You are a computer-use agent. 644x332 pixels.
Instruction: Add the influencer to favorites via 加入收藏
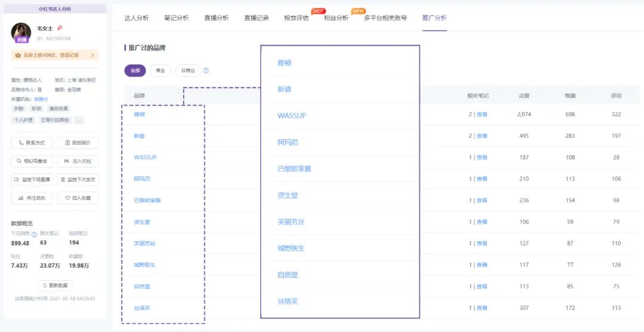coord(78,198)
